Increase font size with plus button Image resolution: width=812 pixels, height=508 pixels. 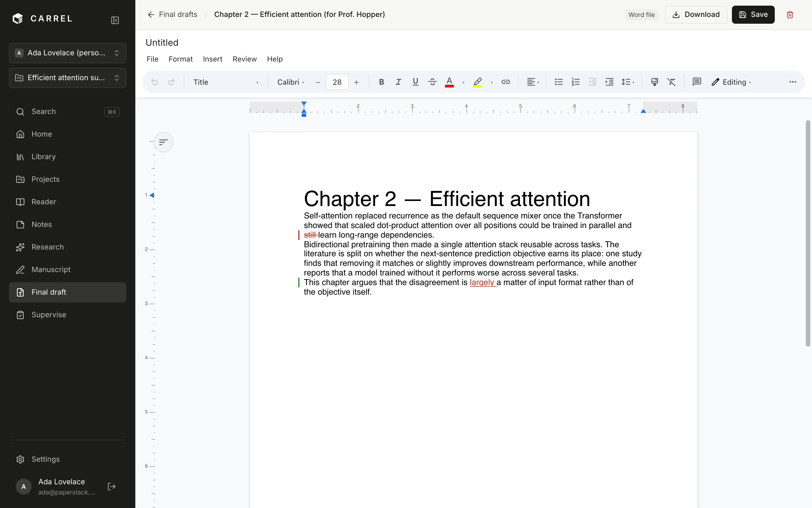tap(356, 82)
